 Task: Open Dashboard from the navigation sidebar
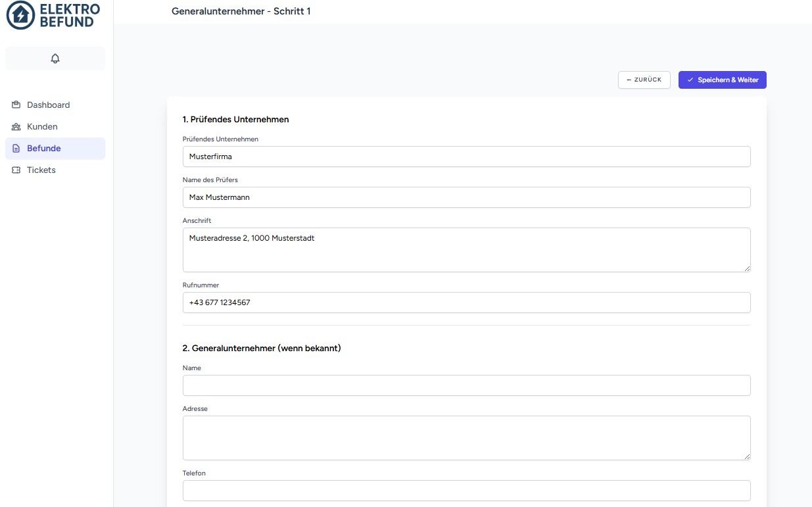pyautogui.click(x=48, y=105)
